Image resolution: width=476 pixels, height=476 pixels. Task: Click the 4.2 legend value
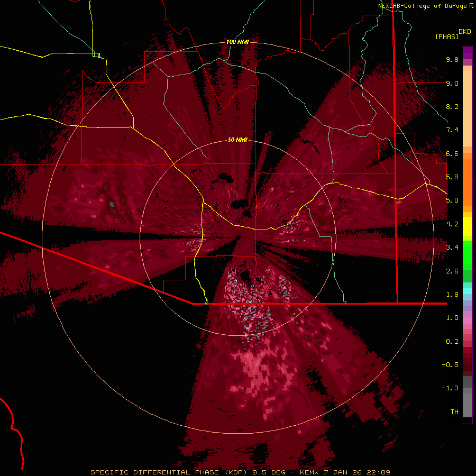pos(452,224)
